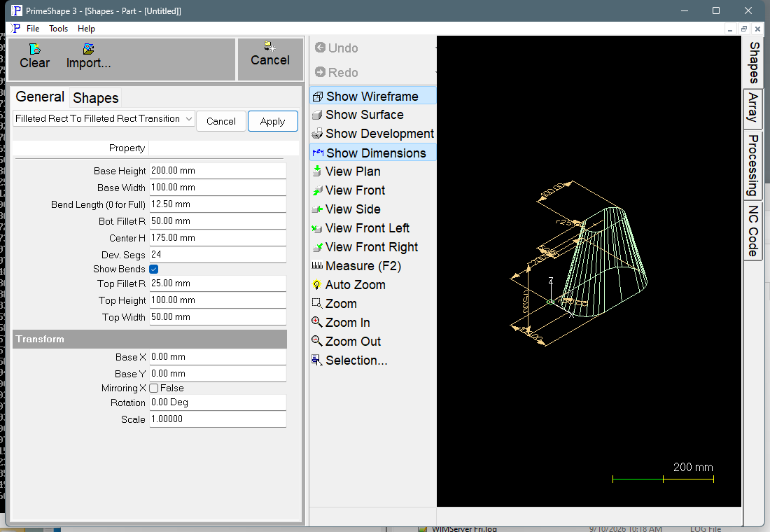770x532 pixels.
Task: Toggle Show Development view
Action: (372, 134)
